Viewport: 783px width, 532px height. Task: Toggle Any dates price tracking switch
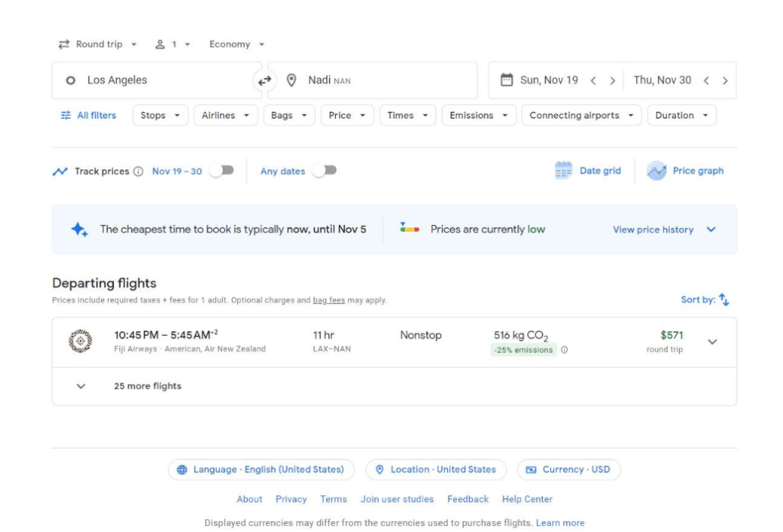tap(325, 171)
